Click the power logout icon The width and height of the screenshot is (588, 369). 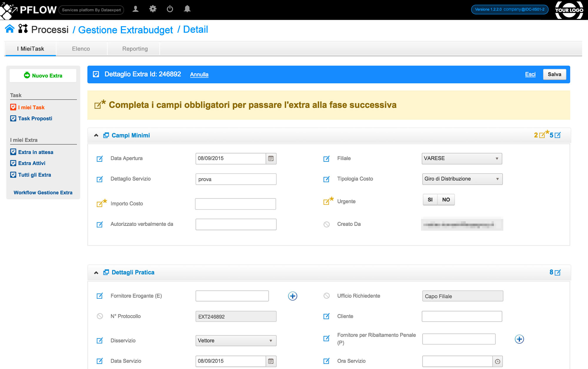(170, 9)
